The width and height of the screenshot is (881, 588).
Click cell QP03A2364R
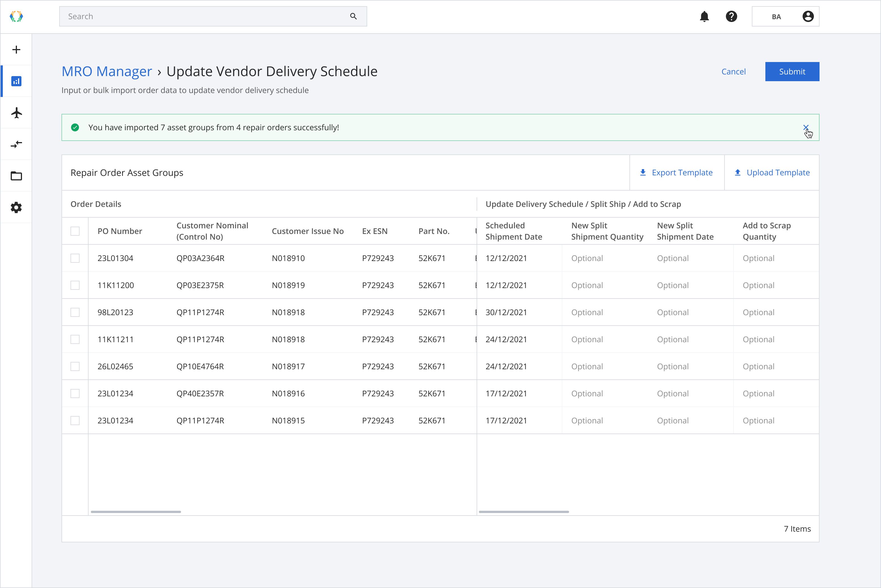[x=200, y=258]
